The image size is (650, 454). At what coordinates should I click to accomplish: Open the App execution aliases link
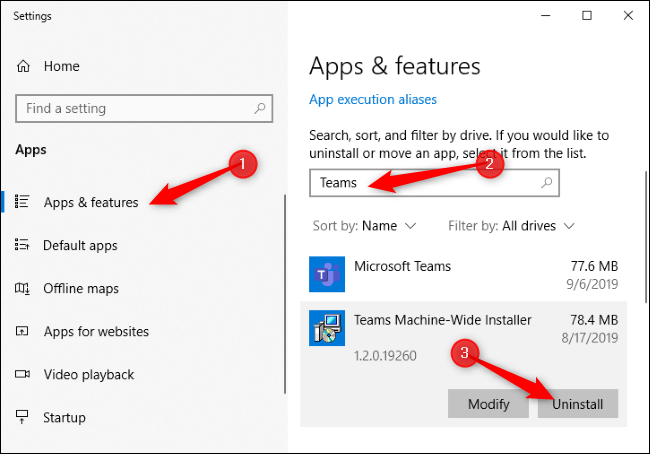tap(373, 100)
